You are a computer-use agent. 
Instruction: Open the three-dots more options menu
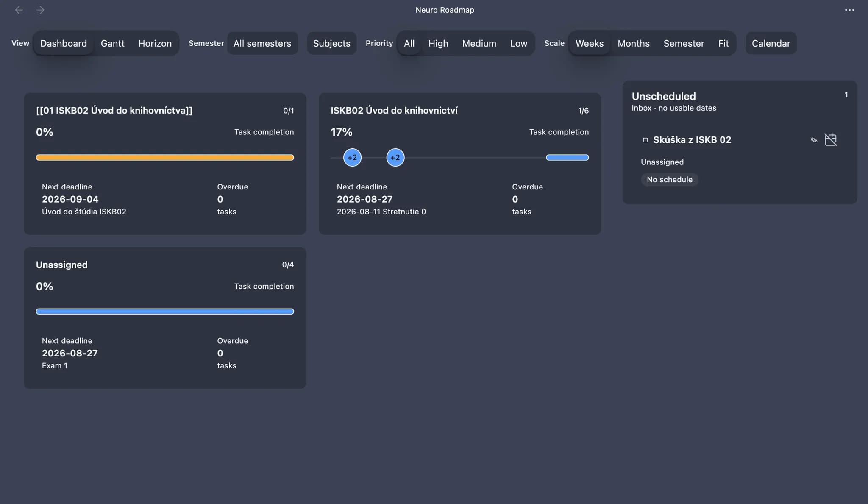[849, 10]
